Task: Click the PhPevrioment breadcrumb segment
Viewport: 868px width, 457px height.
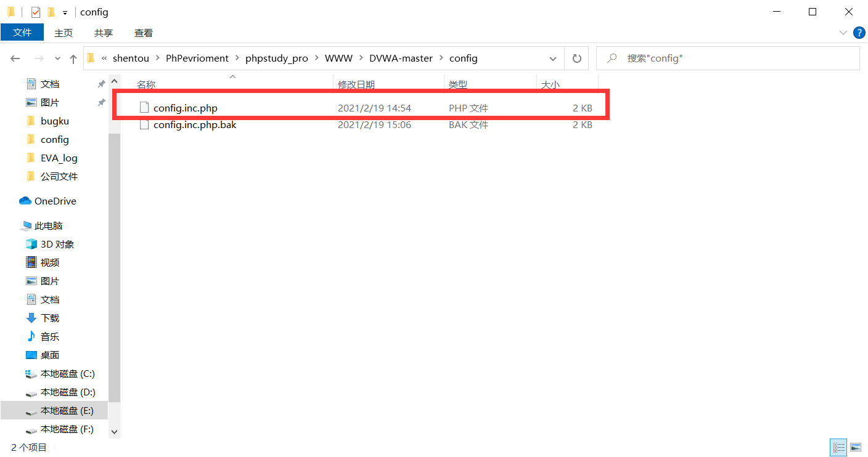Action: 197,59
